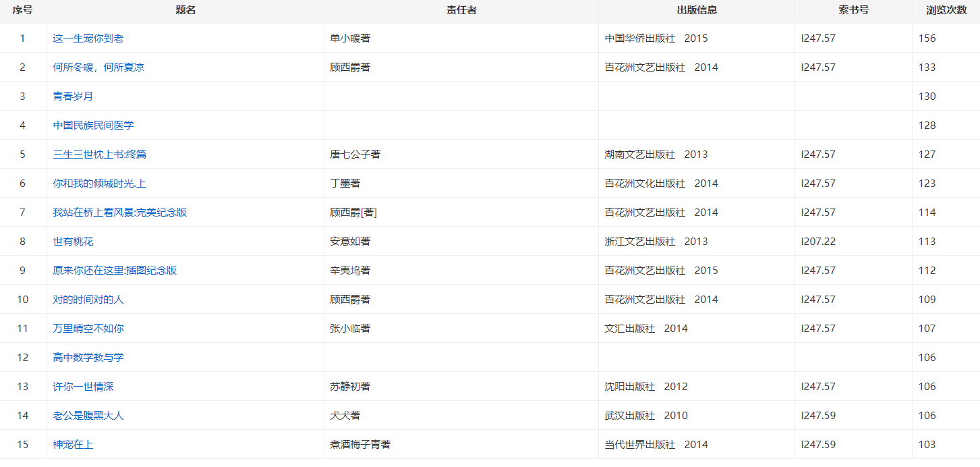Image resolution: width=980 pixels, height=467 pixels.
Task: Open the book 你和我的倾城时光.上
Action: point(100,184)
